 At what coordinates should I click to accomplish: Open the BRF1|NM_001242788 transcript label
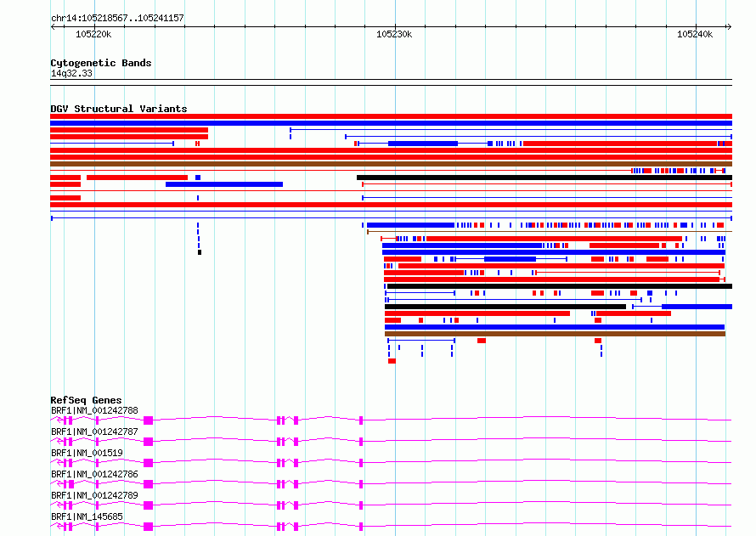pos(94,410)
